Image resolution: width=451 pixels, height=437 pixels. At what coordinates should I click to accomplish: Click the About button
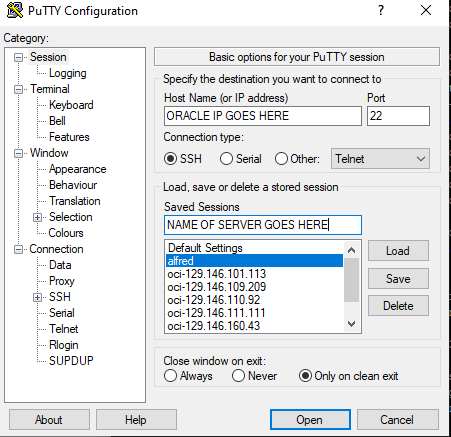coord(49,420)
